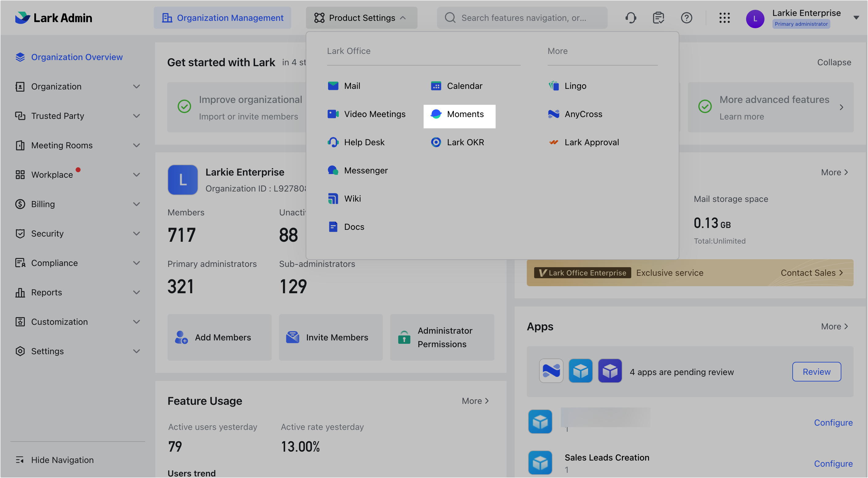Click the AnyCross app pending review thumbnail

(x=551, y=371)
